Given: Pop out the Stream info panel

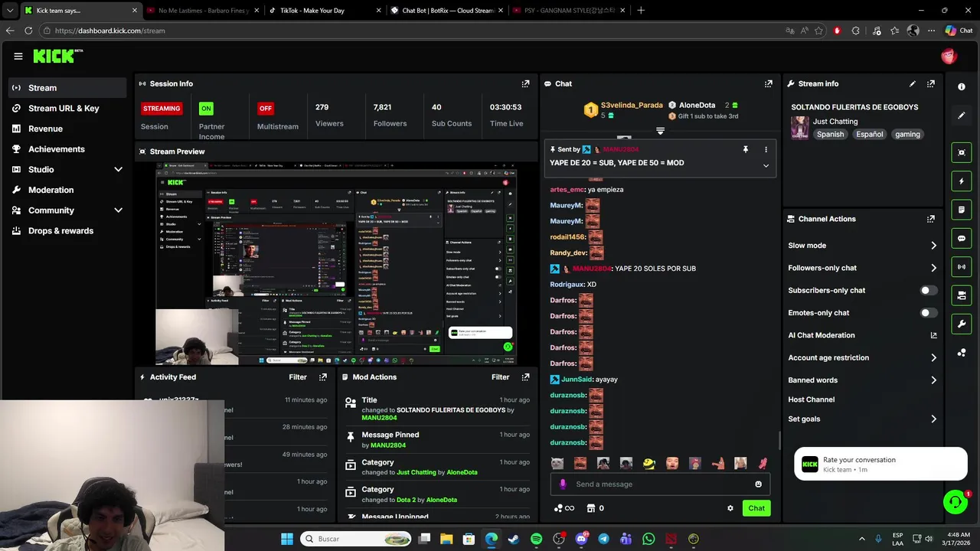Looking at the screenshot, I should [x=931, y=83].
